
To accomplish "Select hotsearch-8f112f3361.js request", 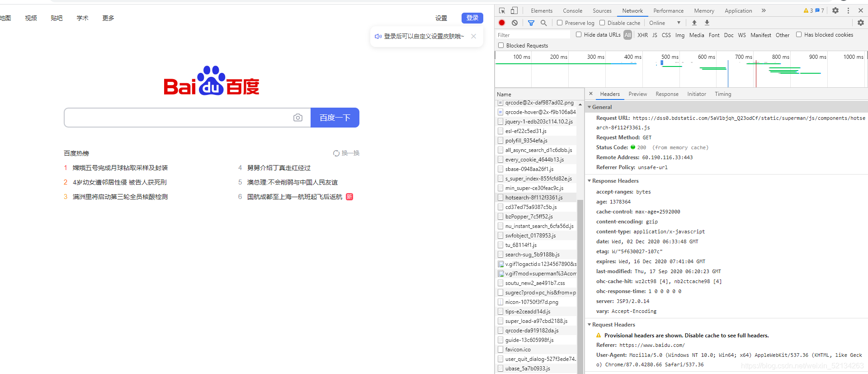I will [x=536, y=198].
